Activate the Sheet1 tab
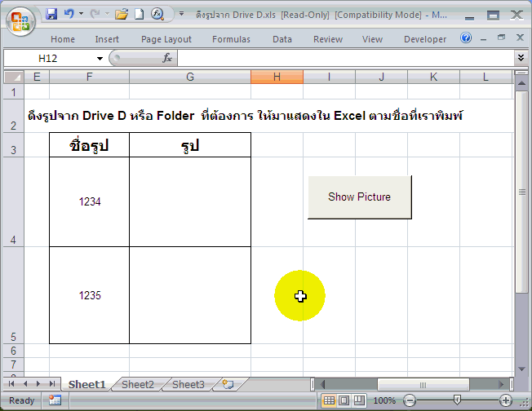532x411 pixels. click(86, 385)
